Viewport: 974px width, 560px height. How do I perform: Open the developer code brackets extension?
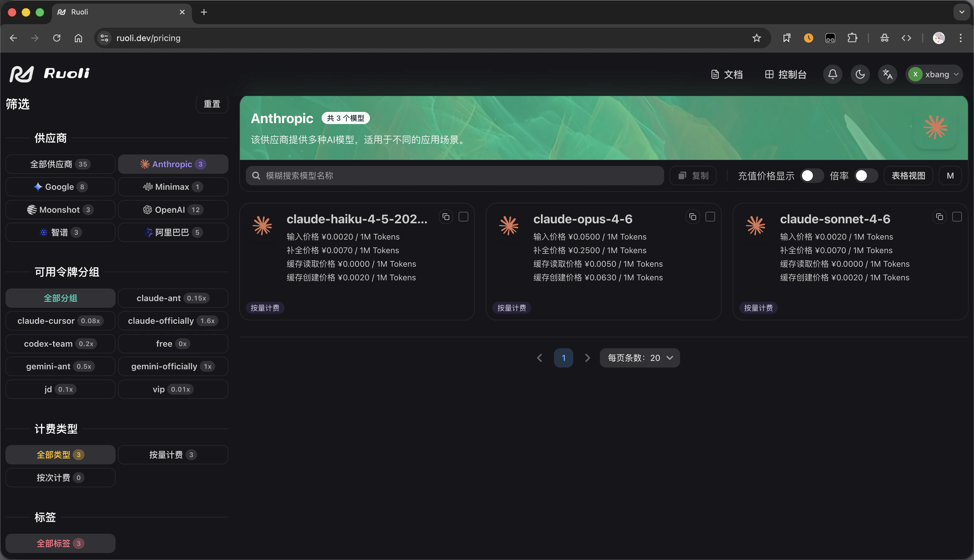pyautogui.click(x=906, y=38)
